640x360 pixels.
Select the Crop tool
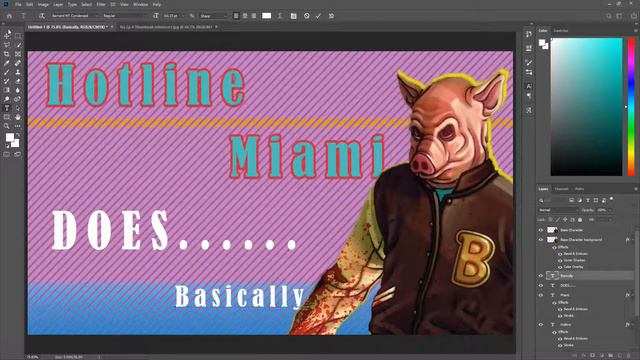tap(7, 54)
